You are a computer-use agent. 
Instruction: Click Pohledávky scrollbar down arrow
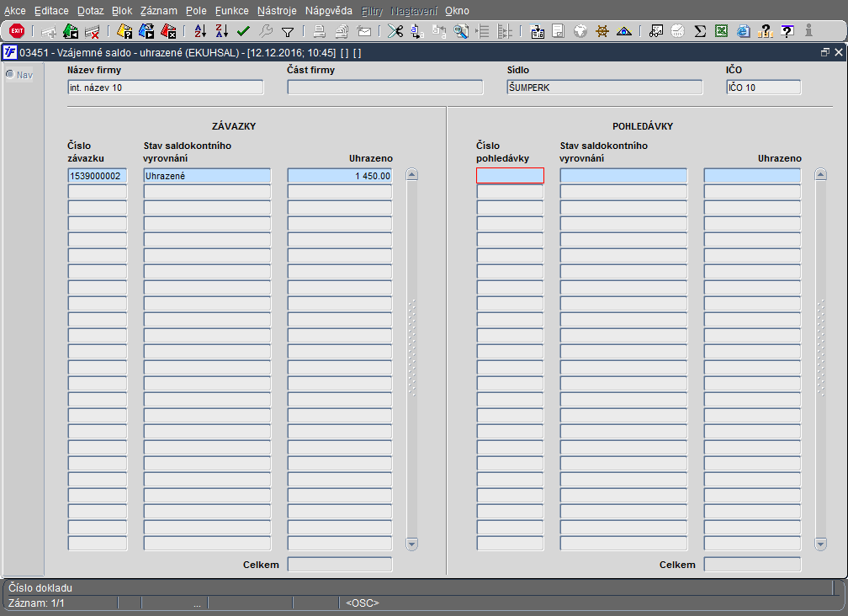tap(821, 544)
